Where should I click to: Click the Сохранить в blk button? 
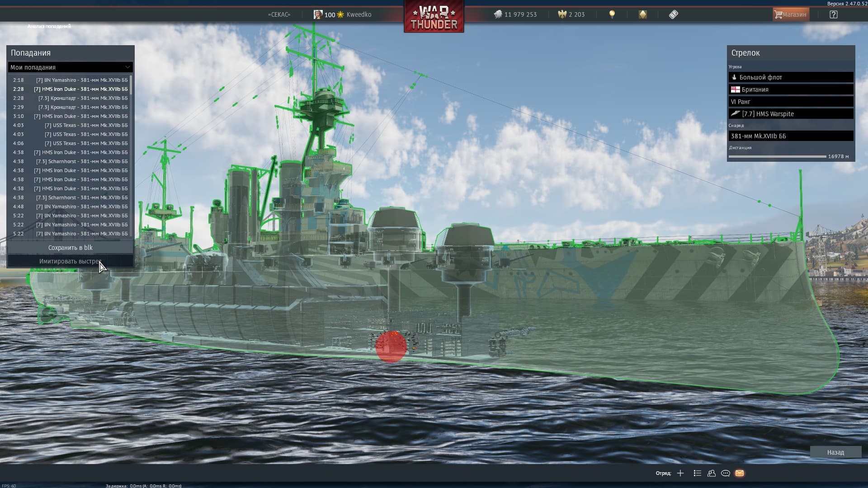pyautogui.click(x=71, y=248)
